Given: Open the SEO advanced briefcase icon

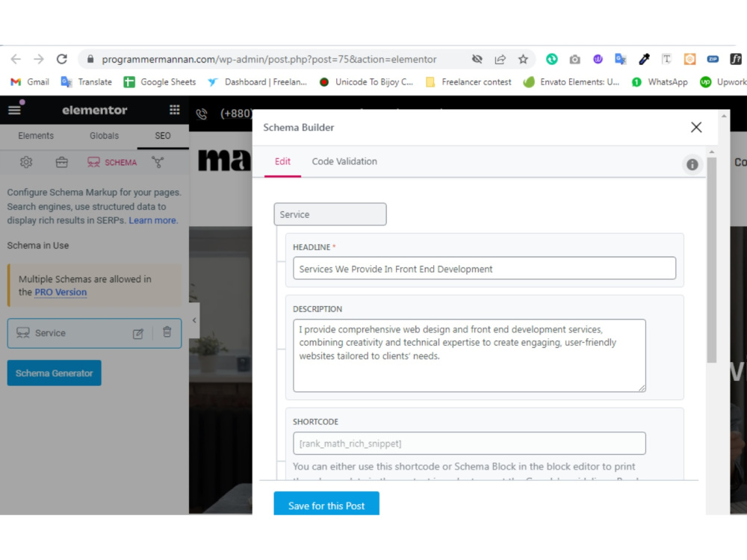Looking at the screenshot, I should [x=61, y=162].
